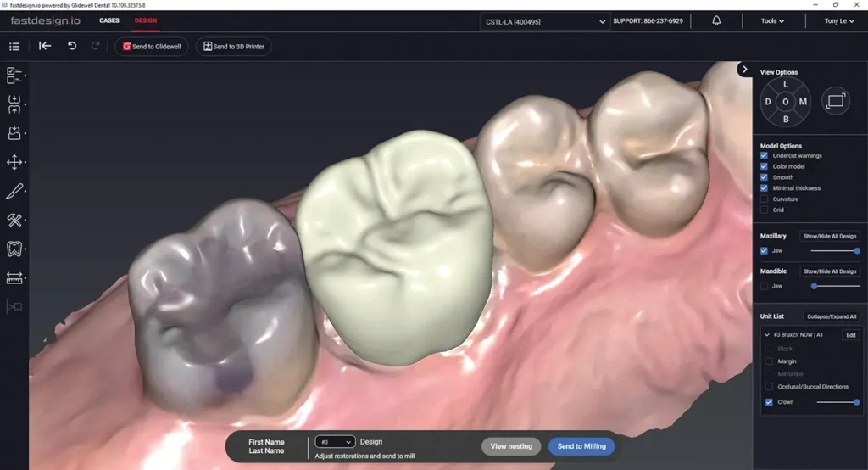Check the Mandible Jaw checkbox
This screenshot has width=868, height=470.
point(765,286)
